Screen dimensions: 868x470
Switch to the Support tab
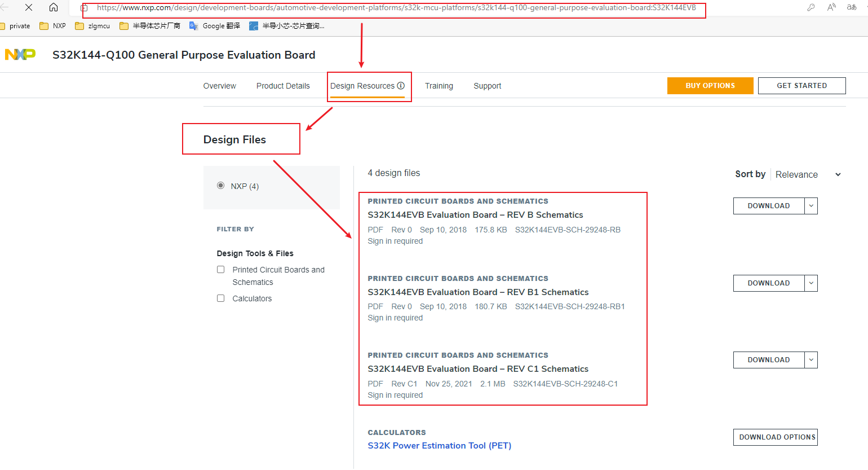point(488,86)
